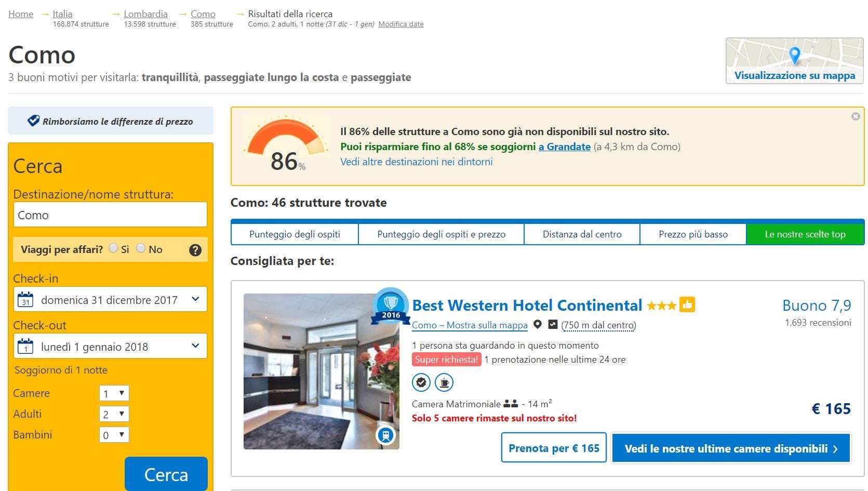Open the check-out date dropdown
This screenshot has height=491, width=868.
[x=110, y=346]
